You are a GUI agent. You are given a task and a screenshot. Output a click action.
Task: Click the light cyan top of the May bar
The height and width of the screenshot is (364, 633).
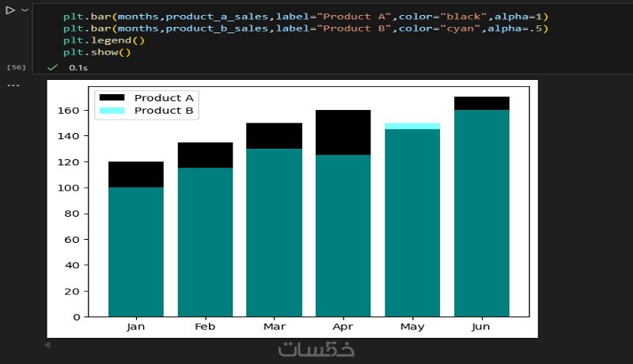(x=412, y=126)
